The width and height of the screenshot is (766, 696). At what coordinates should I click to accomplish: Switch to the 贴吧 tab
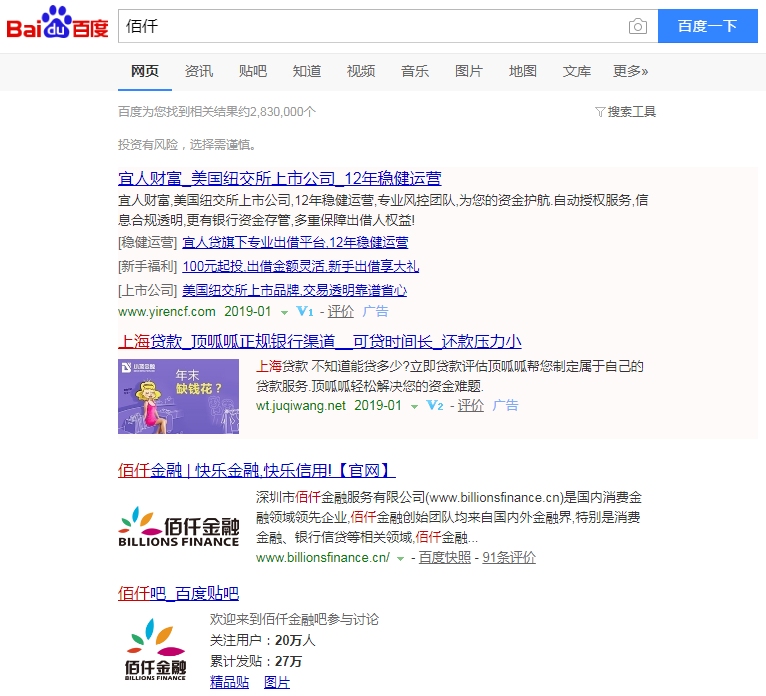click(253, 71)
